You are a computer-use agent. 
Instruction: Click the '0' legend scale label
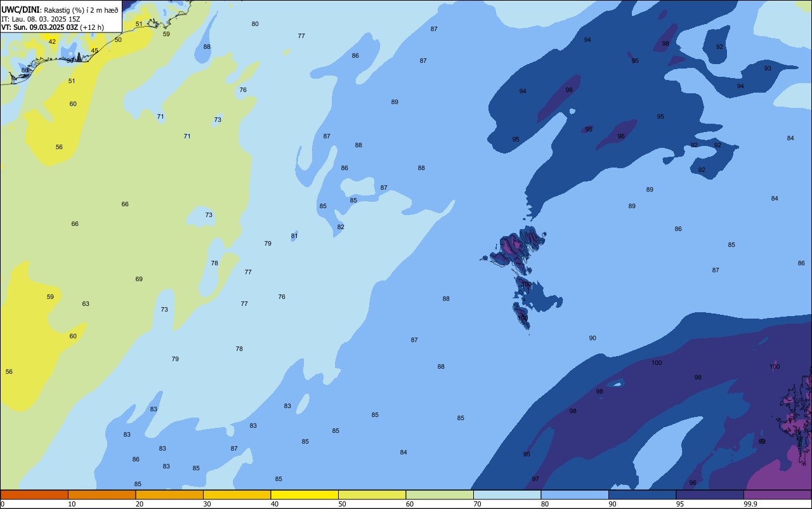click(3, 504)
